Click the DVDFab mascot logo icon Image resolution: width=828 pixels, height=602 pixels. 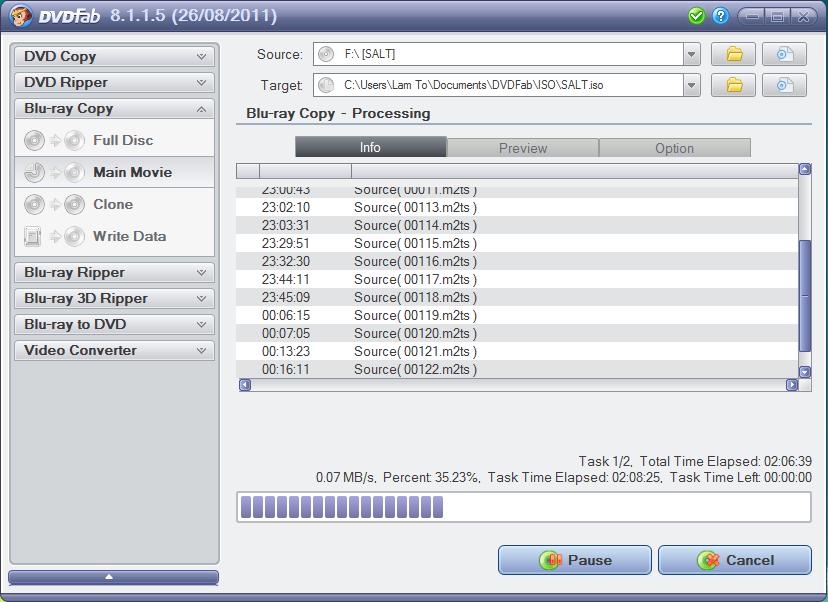tap(20, 15)
